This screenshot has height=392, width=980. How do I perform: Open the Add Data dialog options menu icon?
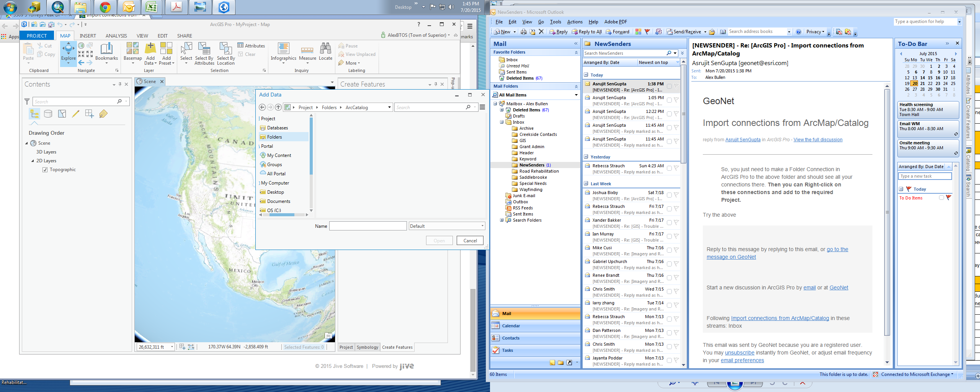482,107
